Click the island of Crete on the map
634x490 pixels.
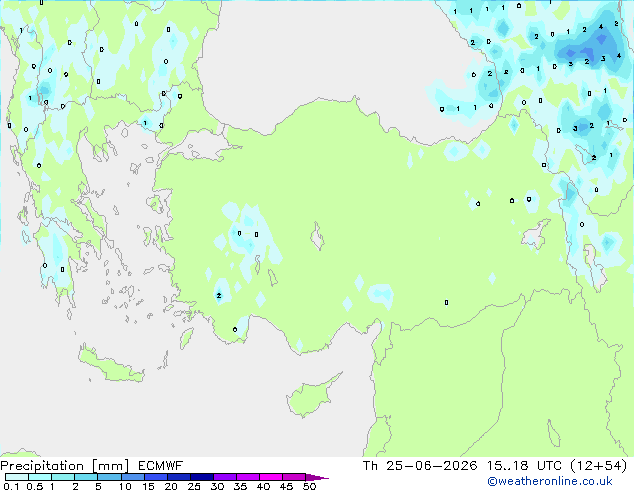coord(110,365)
